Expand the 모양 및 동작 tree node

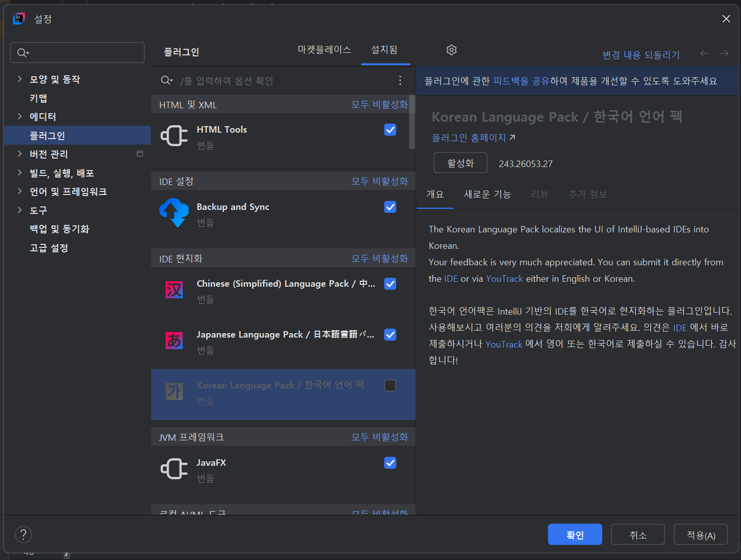[x=19, y=79]
